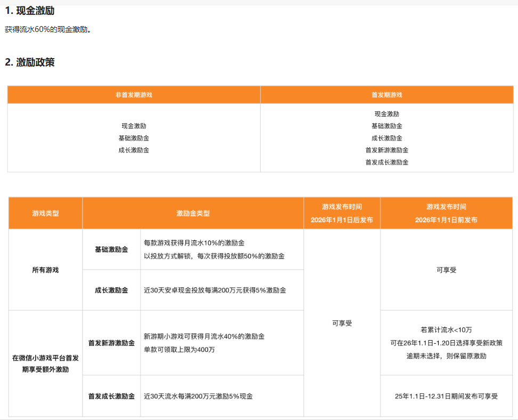Select the 所有游戏 row label

45,269
